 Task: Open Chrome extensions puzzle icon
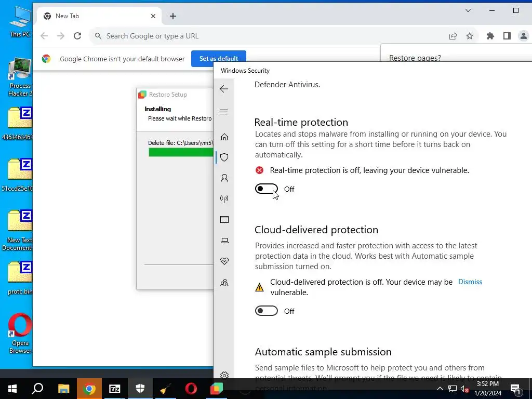[x=490, y=36]
